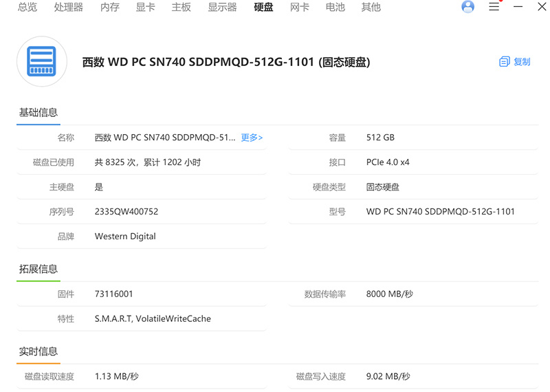Switch to the 显示器 tab
The width and height of the screenshot is (550, 392).
(222, 7)
